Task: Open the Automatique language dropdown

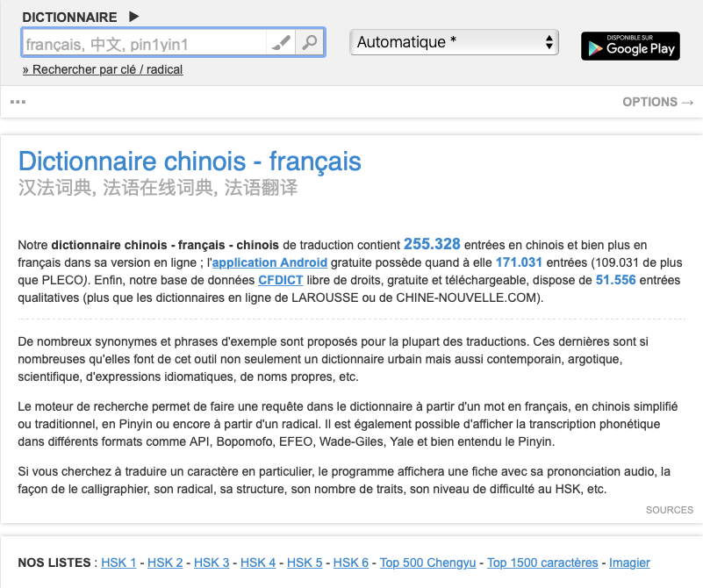Action: click(455, 42)
